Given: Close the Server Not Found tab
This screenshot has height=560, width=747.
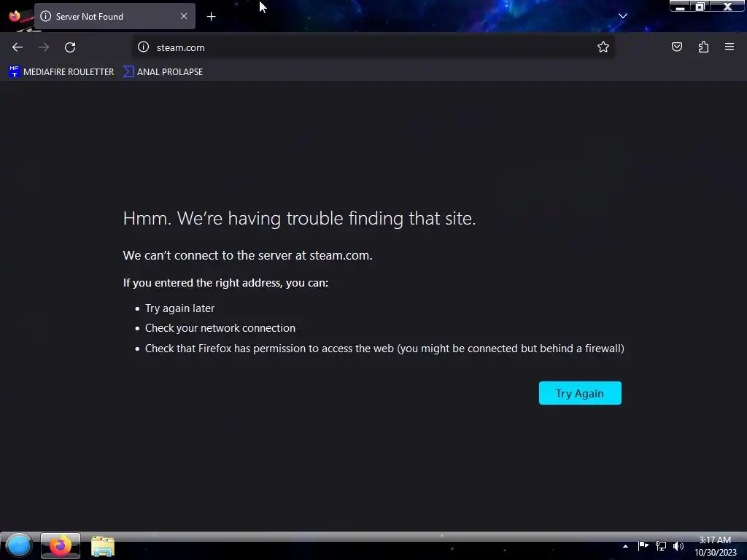Looking at the screenshot, I should coord(184,16).
